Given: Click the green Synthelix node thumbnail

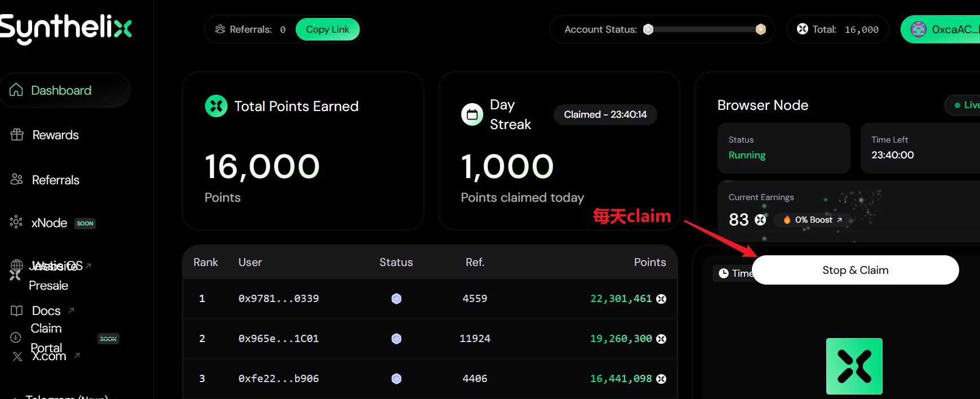Looking at the screenshot, I should (854, 366).
